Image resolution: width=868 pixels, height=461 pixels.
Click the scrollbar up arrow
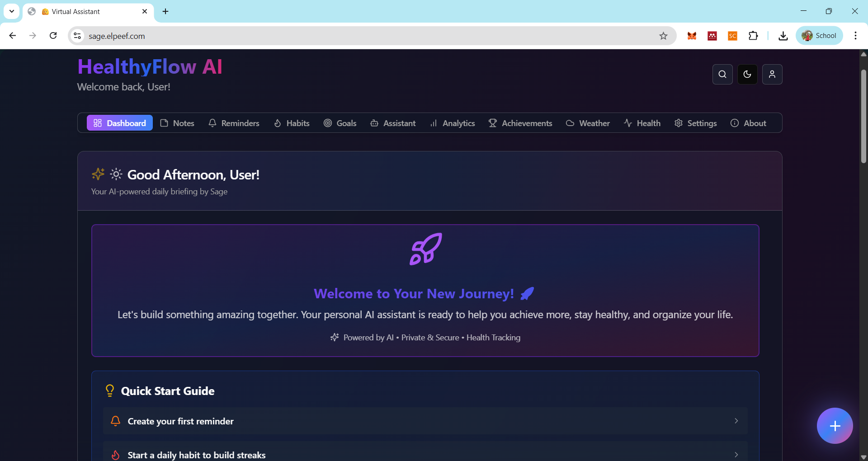point(863,54)
